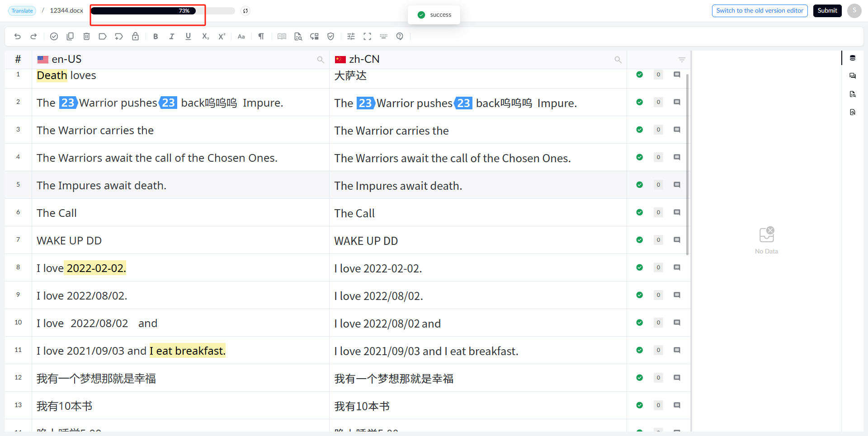Viewport: 868px width, 436px height.
Task: Apply bold formatting
Action: coord(156,37)
